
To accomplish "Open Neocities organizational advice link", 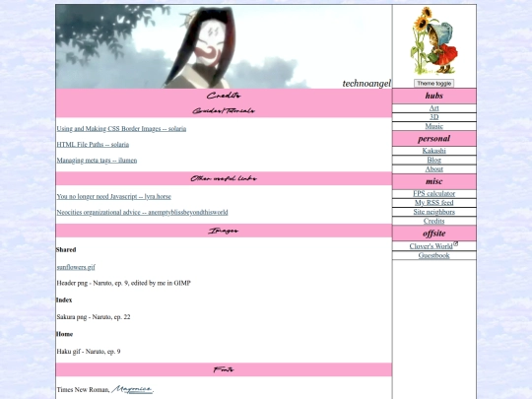I will tap(142, 213).
